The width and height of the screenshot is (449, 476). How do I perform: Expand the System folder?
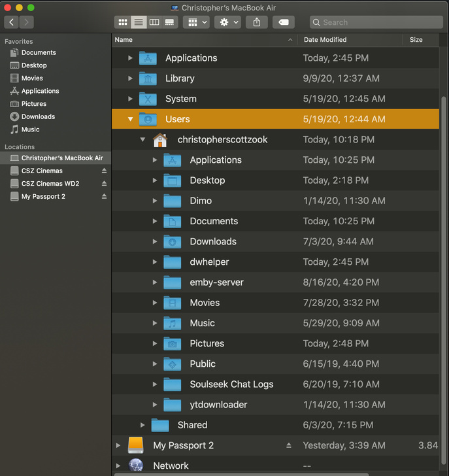(x=130, y=98)
